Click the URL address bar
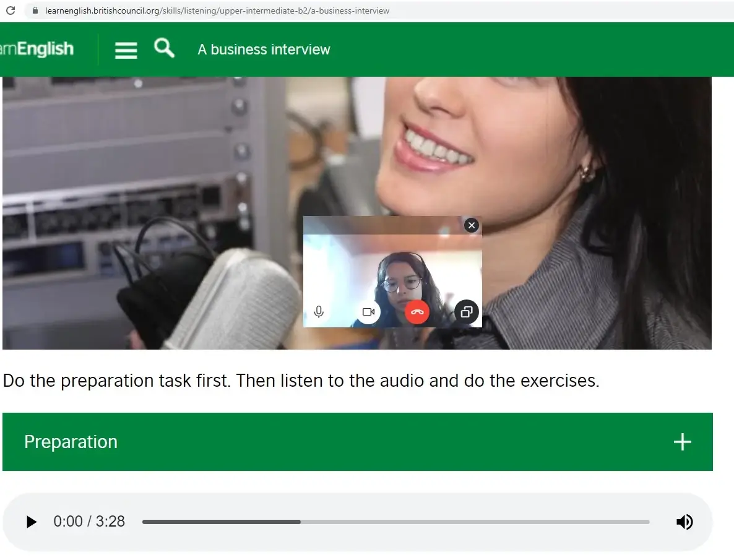 point(217,11)
